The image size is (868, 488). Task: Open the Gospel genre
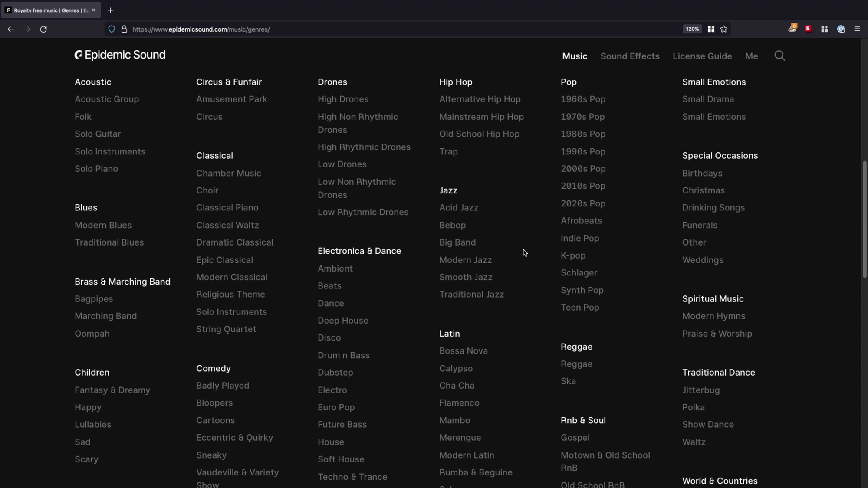click(x=575, y=438)
